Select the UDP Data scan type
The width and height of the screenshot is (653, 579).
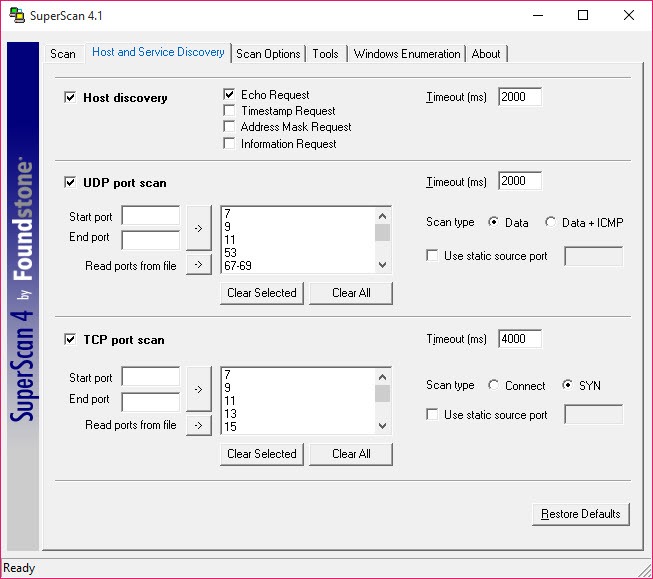coord(493,222)
